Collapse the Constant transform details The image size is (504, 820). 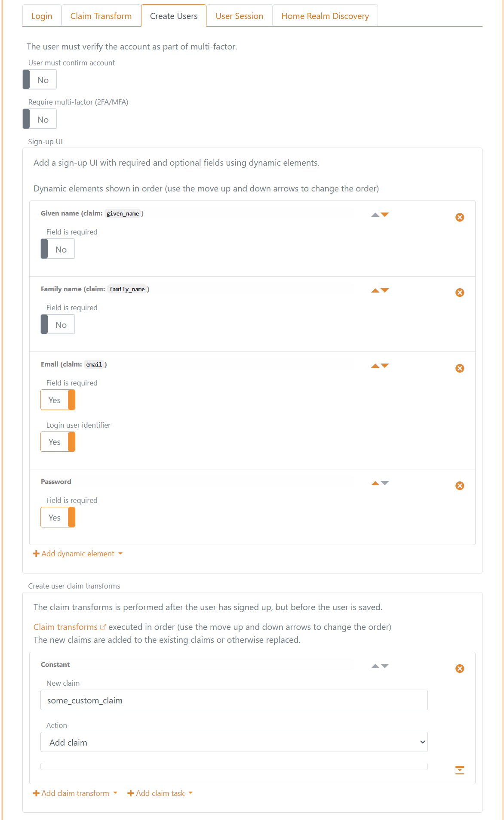tap(460, 769)
